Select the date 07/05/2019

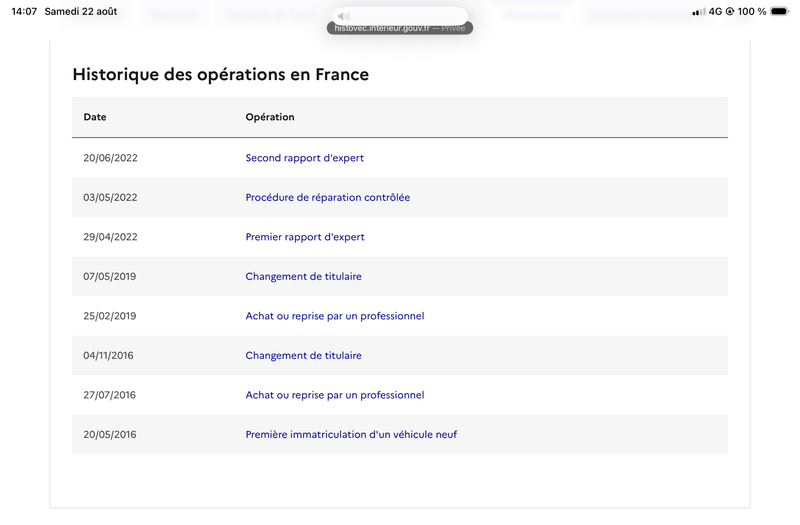pyautogui.click(x=110, y=277)
